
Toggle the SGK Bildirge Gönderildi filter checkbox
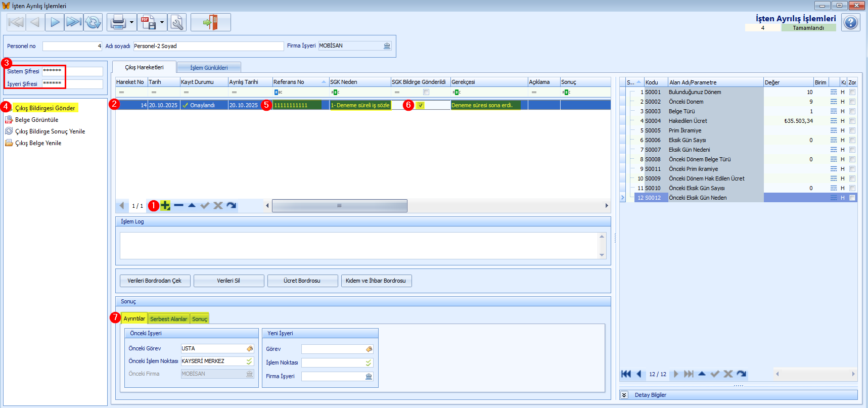coord(426,92)
